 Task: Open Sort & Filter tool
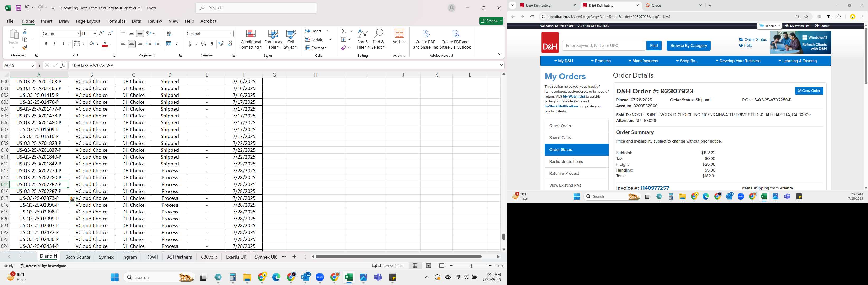coord(363,39)
